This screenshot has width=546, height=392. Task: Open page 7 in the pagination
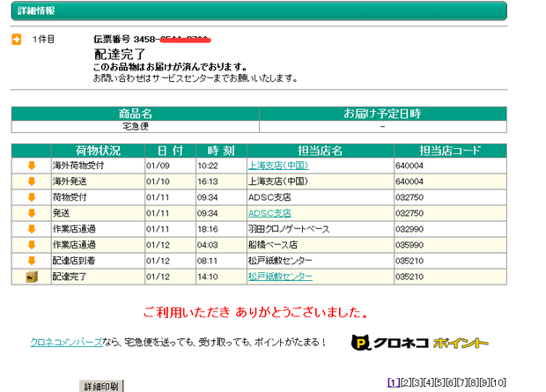(x=461, y=382)
